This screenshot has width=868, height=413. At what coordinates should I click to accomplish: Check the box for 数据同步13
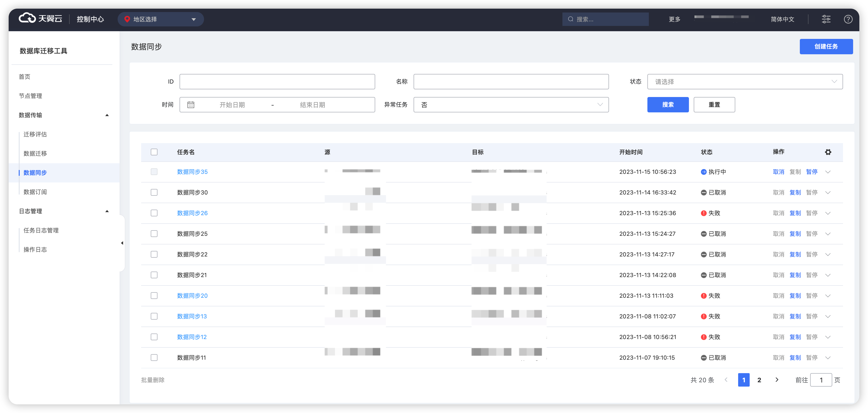(154, 316)
